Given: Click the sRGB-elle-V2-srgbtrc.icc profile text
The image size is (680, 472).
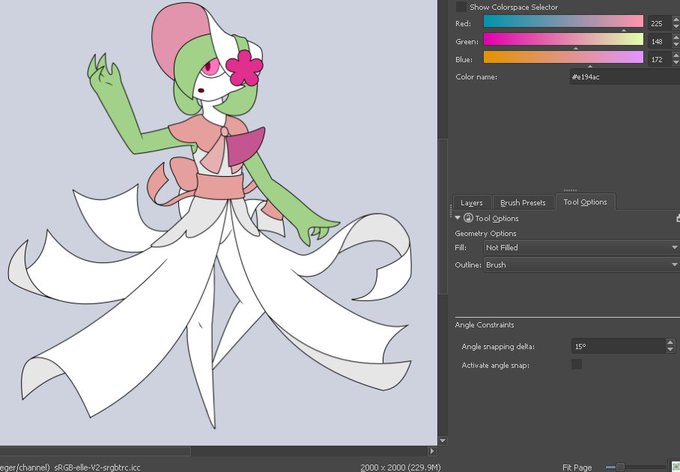Looking at the screenshot, I should (97, 468).
